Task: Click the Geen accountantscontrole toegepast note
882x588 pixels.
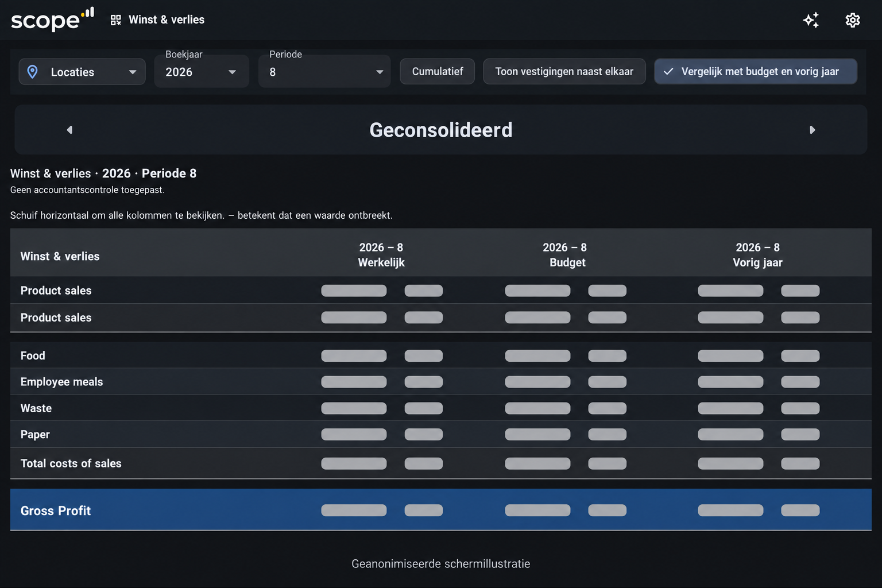Action: (87, 190)
